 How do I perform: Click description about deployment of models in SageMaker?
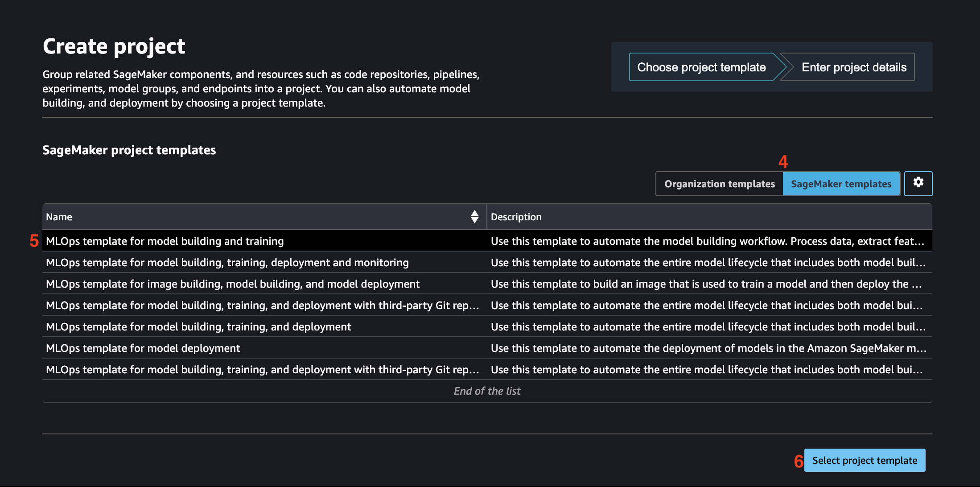(708, 348)
